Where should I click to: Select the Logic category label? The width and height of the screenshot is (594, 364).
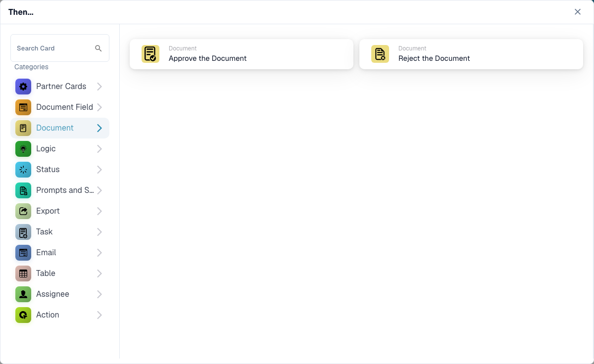click(x=46, y=148)
